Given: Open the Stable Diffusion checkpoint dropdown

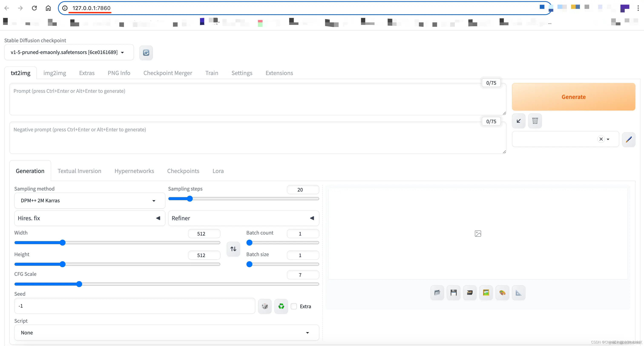Looking at the screenshot, I should tap(69, 52).
